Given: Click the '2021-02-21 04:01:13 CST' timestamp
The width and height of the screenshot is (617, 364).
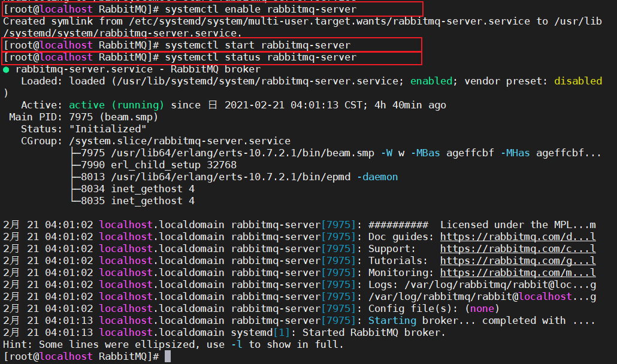Looking at the screenshot, I should click(x=293, y=105).
